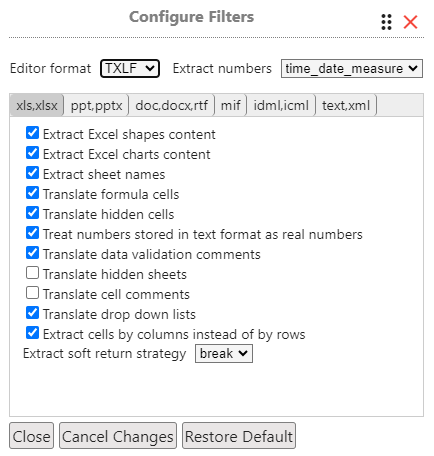Click the Restore Default button
The height and width of the screenshot is (456, 434).
click(239, 436)
